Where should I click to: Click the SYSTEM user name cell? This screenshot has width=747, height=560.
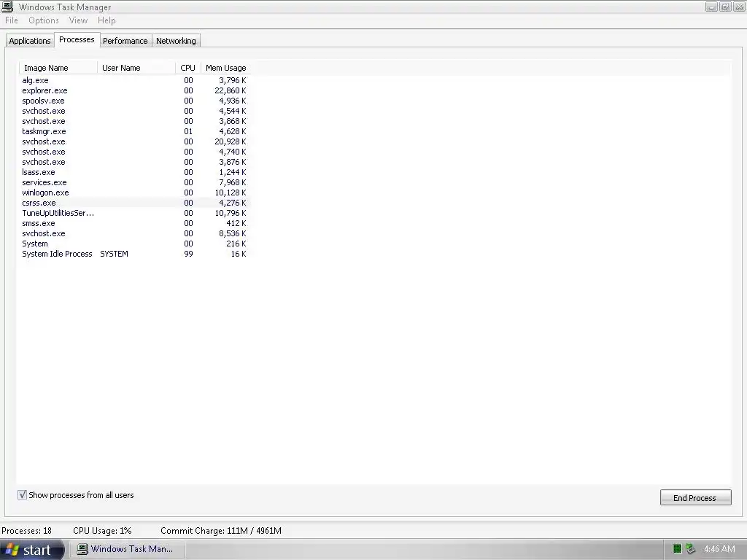(114, 254)
